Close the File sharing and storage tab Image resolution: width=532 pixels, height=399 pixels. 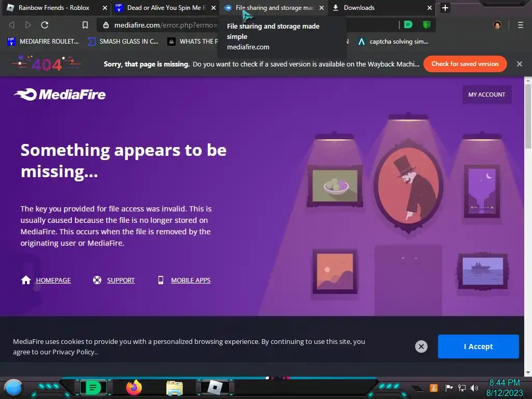321,8
